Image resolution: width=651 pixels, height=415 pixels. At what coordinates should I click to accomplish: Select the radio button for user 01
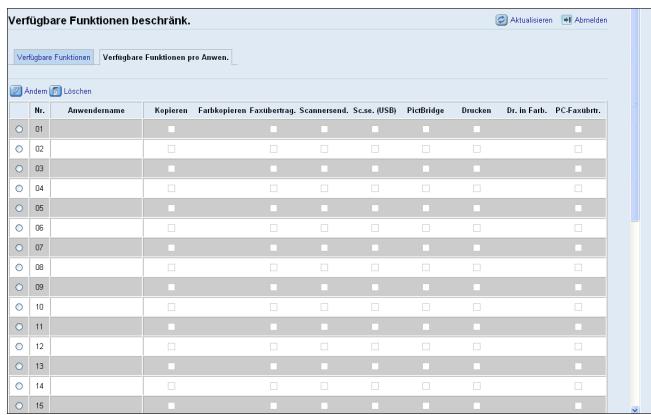(19, 129)
